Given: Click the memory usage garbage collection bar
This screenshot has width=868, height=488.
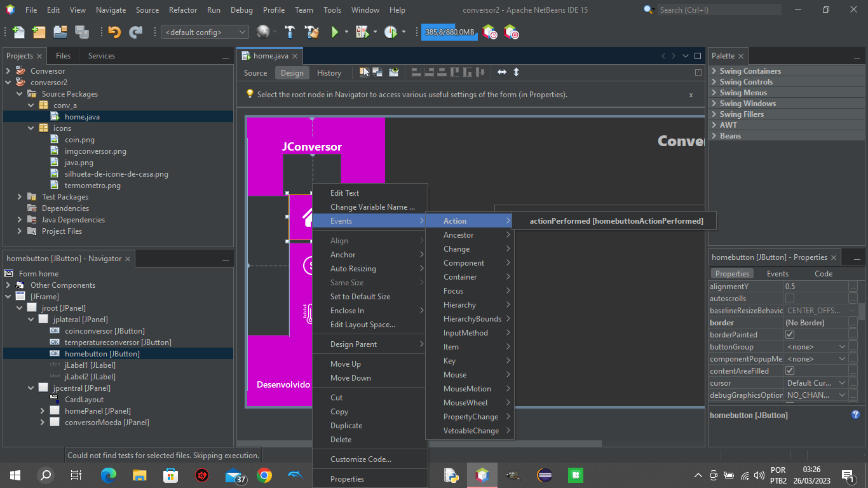Looking at the screenshot, I should point(449,32).
